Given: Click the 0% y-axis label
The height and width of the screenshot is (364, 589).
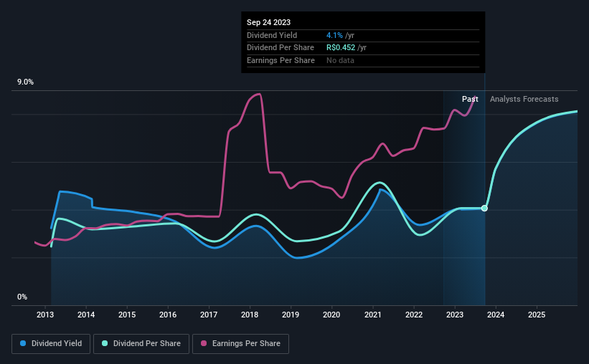Looking at the screenshot, I should 22,297.
